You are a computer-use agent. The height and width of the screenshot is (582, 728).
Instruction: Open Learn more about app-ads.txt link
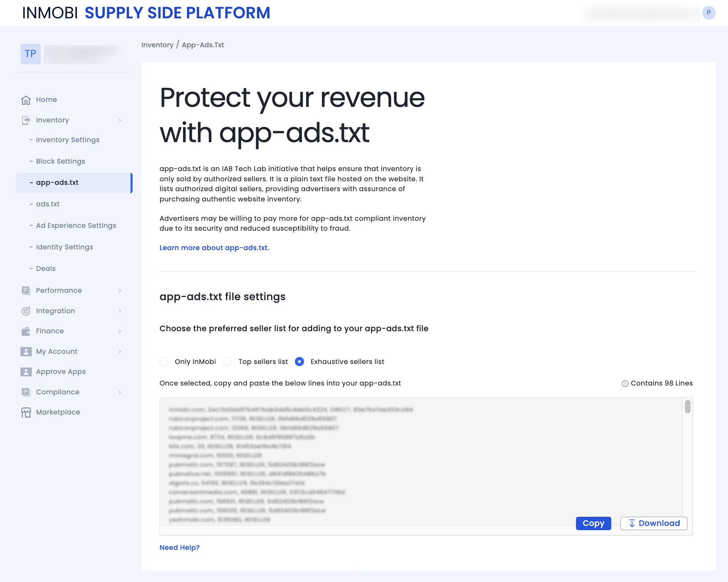(214, 248)
